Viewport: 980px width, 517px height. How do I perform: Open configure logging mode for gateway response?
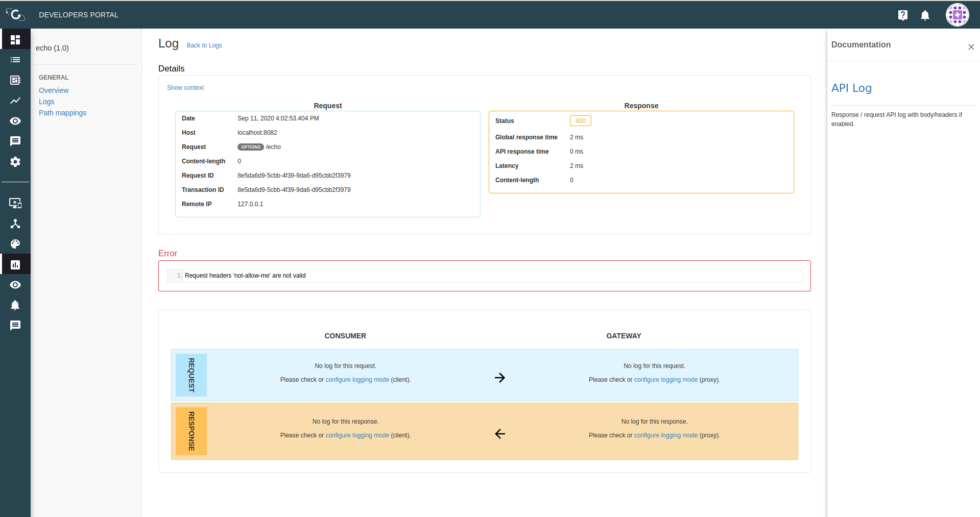[x=665, y=435]
